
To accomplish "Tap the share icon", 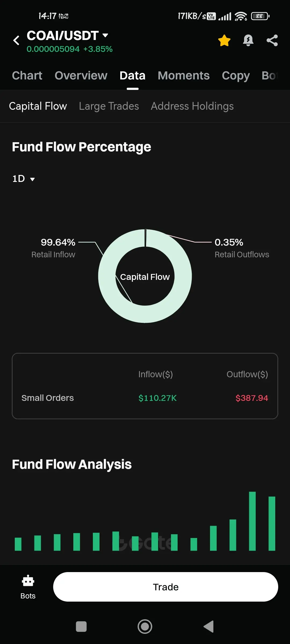I will point(272,41).
